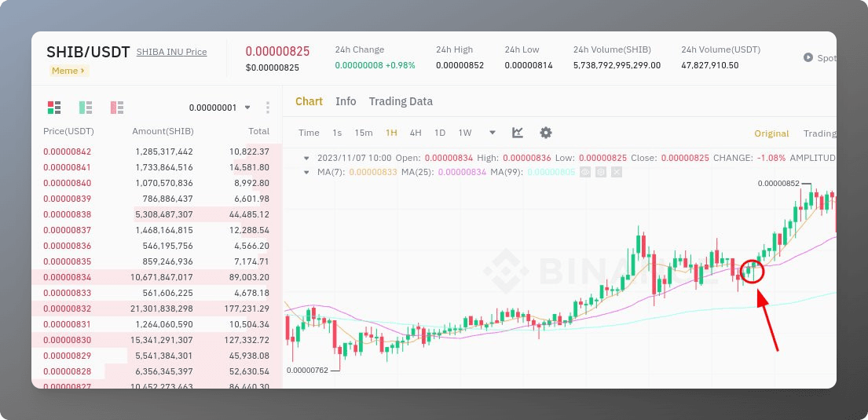
Task: Select the Original chart view
Action: pyautogui.click(x=771, y=133)
